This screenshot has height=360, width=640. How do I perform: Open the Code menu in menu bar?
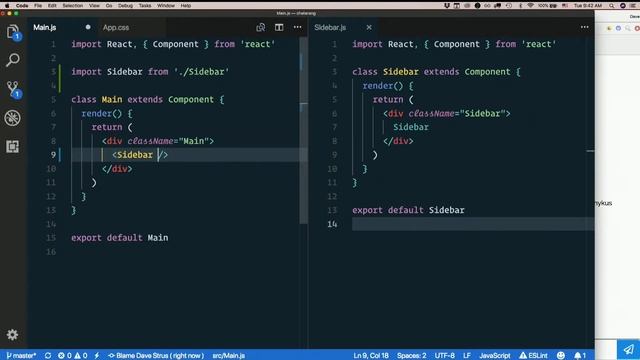pos(22,6)
